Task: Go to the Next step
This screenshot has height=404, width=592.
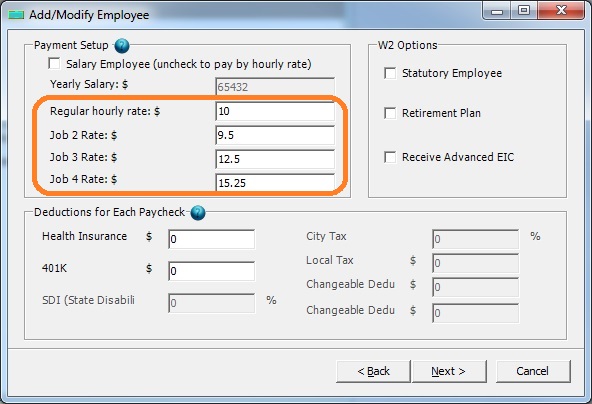Action: coord(449,371)
